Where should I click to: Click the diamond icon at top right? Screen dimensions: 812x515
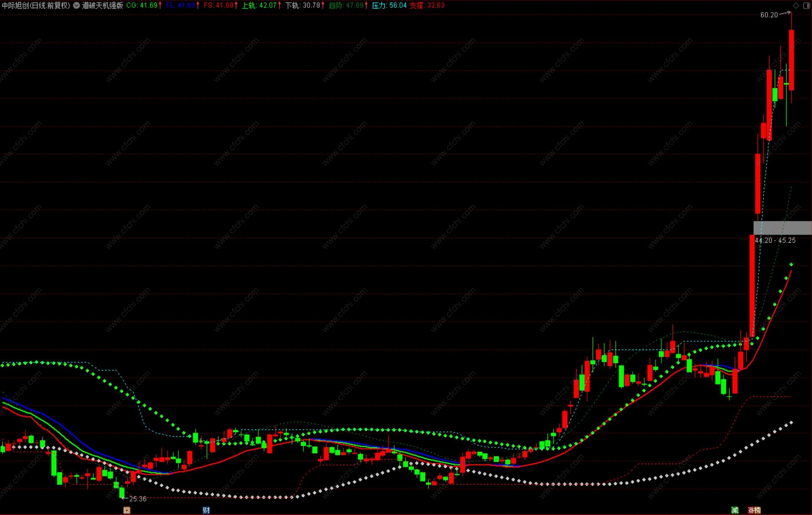pos(796,5)
